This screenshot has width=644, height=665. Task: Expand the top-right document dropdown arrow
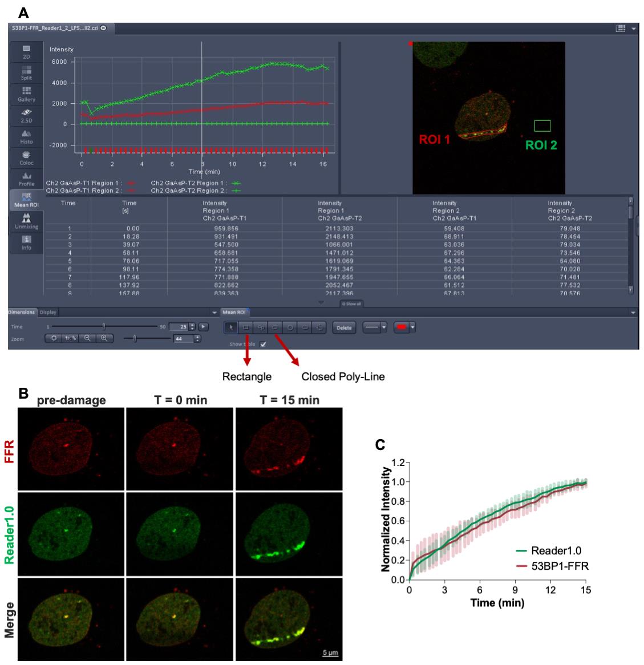point(634,29)
